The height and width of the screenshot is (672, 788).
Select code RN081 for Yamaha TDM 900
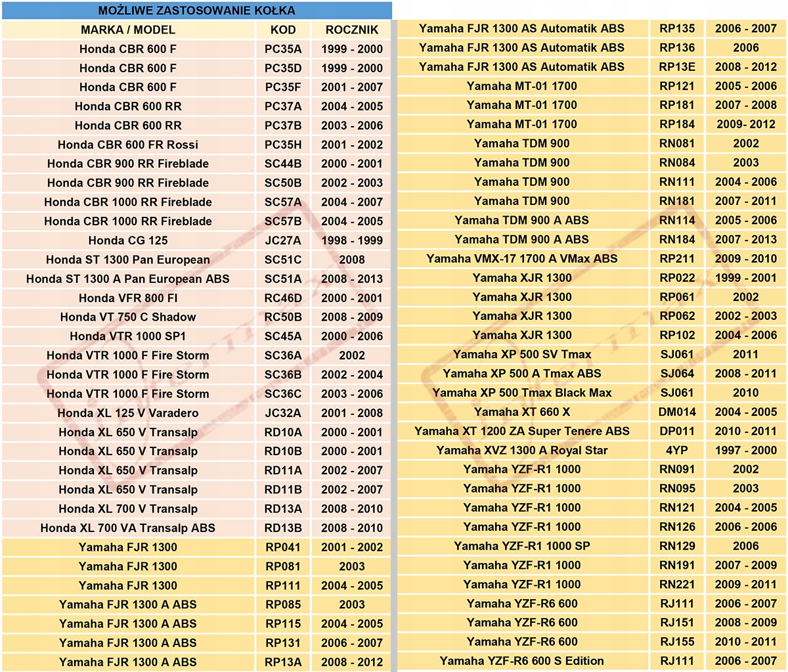pyautogui.click(x=677, y=143)
